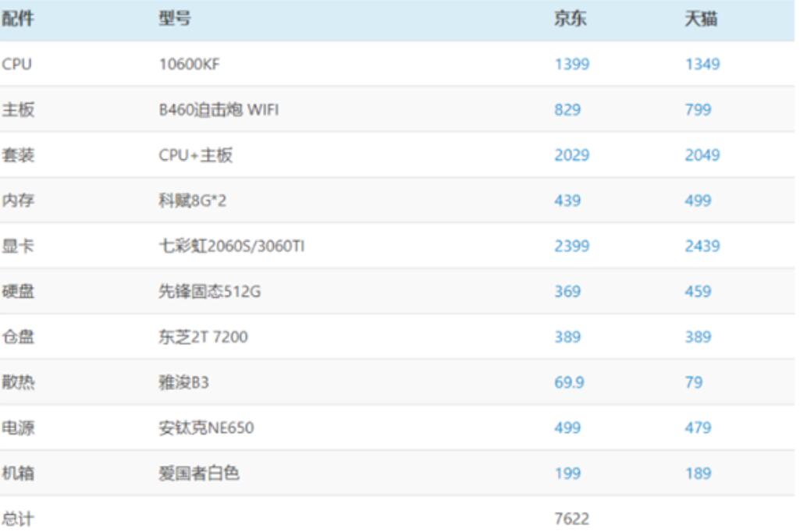Viewport: 800px width, 532px height.
Task: Select the 京东 套装 price 2029
Action: pos(571,155)
